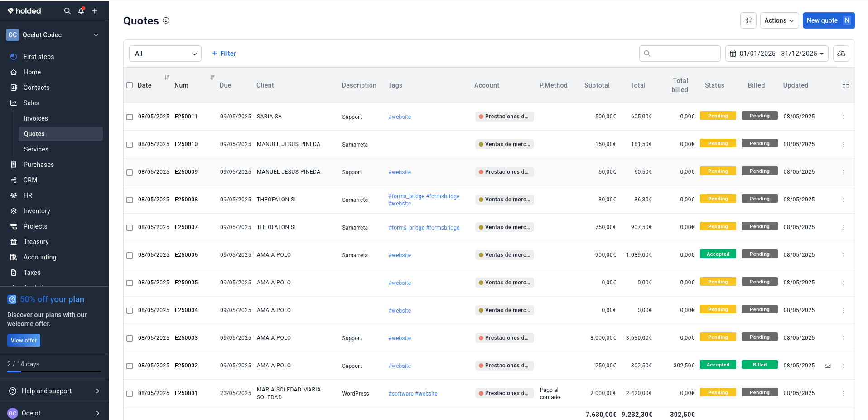Click the cloud download export icon
This screenshot has height=420, width=868.
coord(841,54)
